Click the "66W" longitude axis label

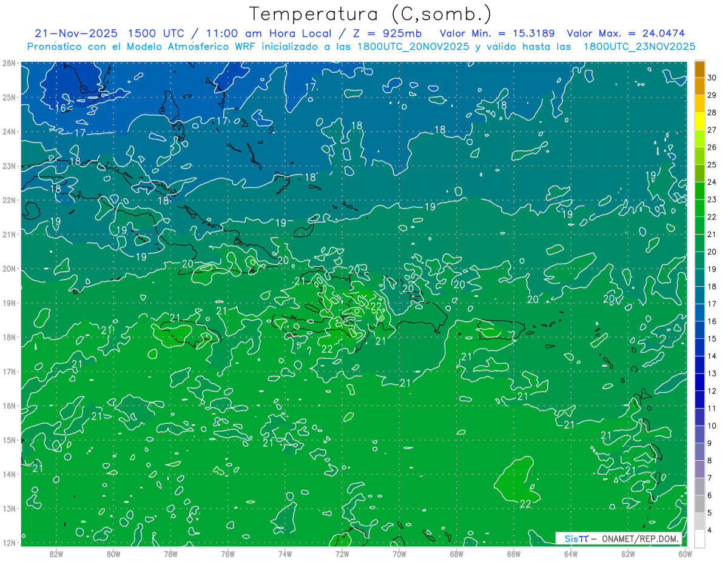click(x=513, y=554)
